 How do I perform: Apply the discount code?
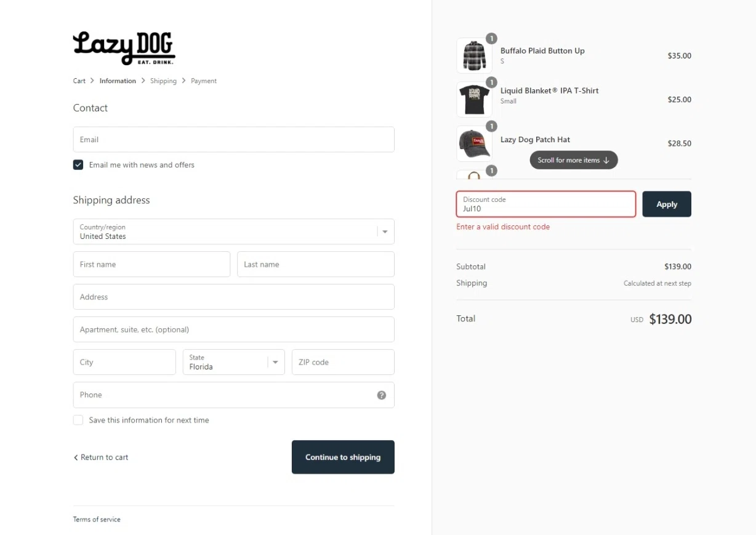pos(667,204)
